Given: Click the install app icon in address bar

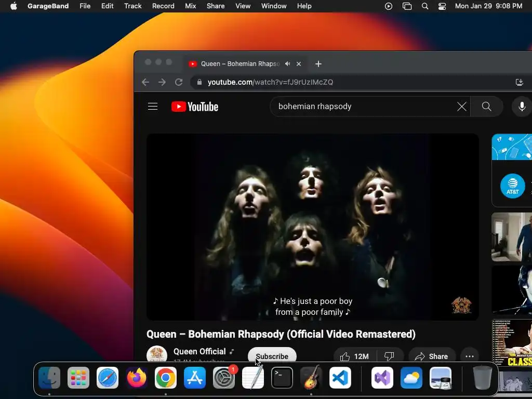Looking at the screenshot, I should [x=519, y=82].
